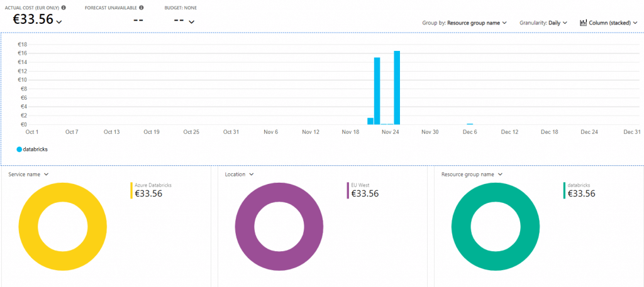Click the small blue bar near Dec 6

pos(470,124)
